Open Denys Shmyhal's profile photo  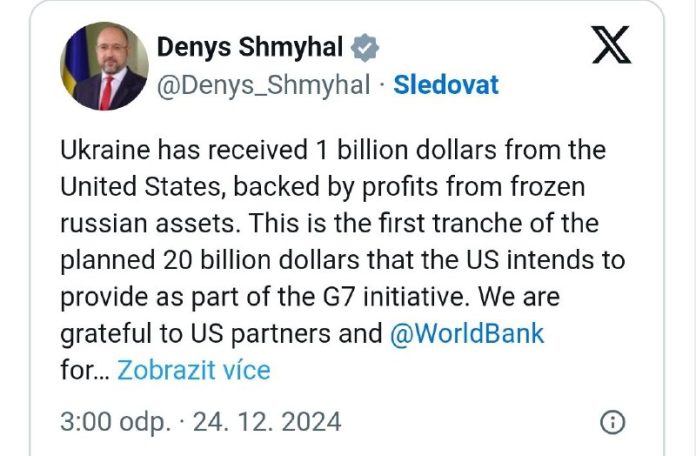(105, 66)
